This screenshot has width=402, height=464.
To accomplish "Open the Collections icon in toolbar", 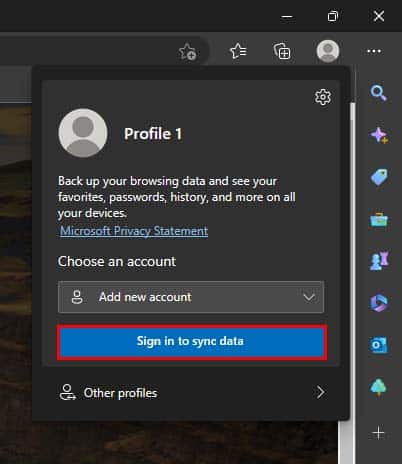I will [282, 51].
